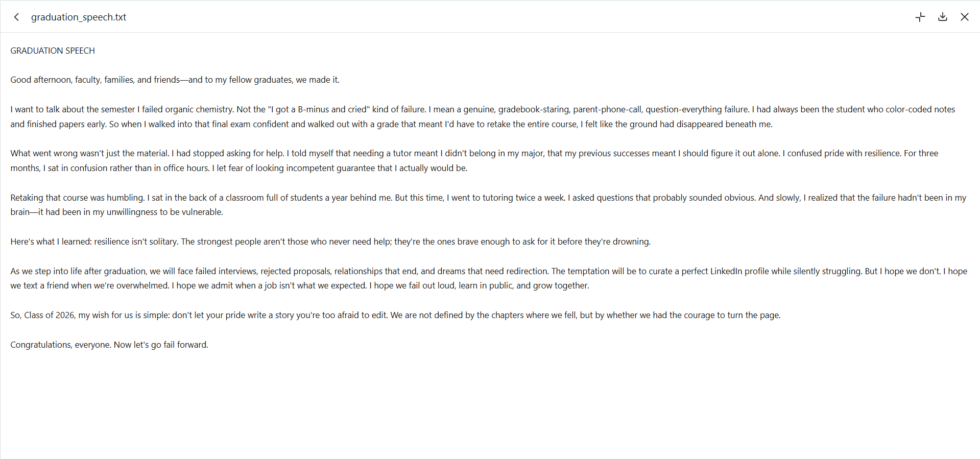Screen dimensions: 980x459
Task: Click the line starting 'and finished papers early'
Action: pos(391,124)
